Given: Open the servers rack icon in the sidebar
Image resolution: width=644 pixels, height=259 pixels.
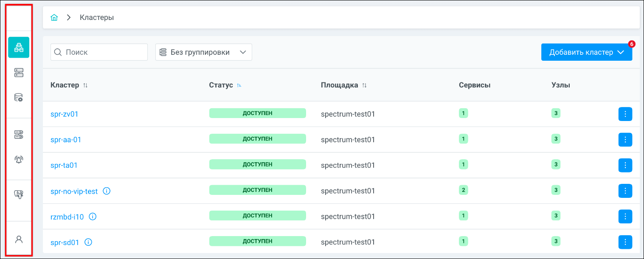Looking at the screenshot, I should [19, 73].
